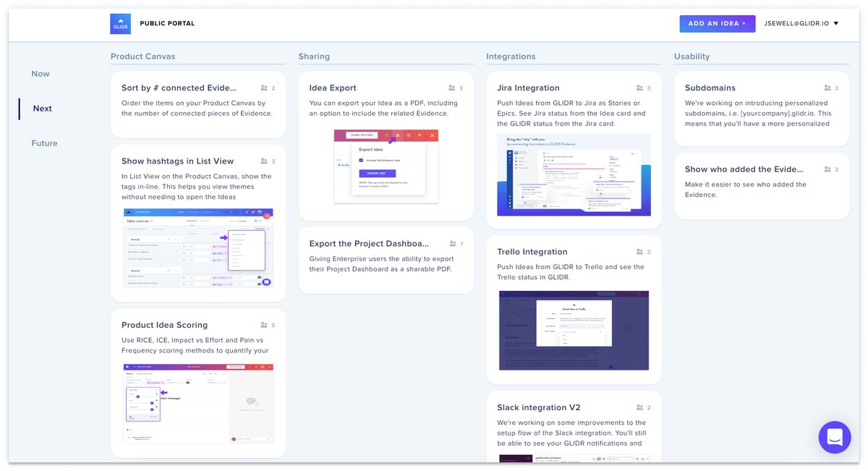Open the Idea Export card title

click(x=333, y=88)
